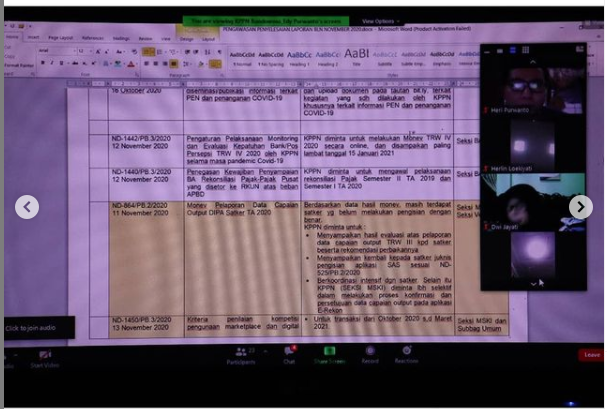Click the Change Case Aa button
The width and height of the screenshot is (607, 409).
click(x=119, y=51)
